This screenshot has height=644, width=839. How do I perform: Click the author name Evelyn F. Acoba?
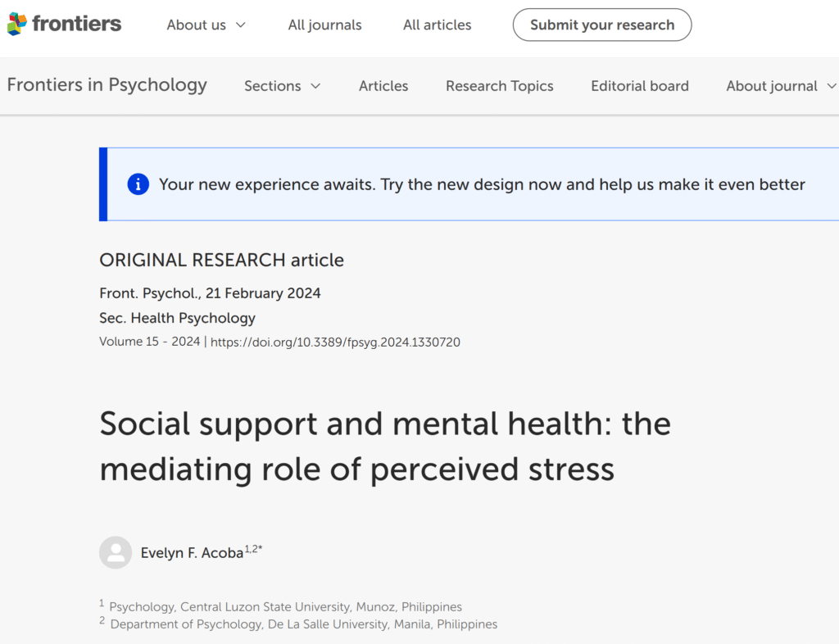(192, 553)
